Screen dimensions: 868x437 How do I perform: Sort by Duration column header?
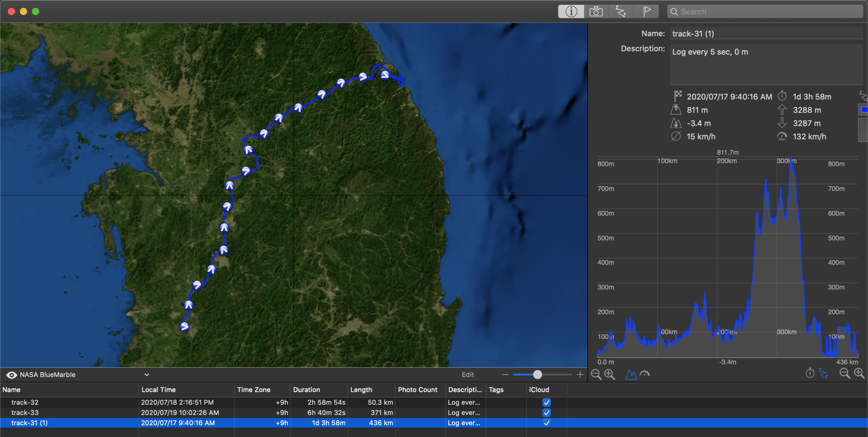[x=319, y=390]
